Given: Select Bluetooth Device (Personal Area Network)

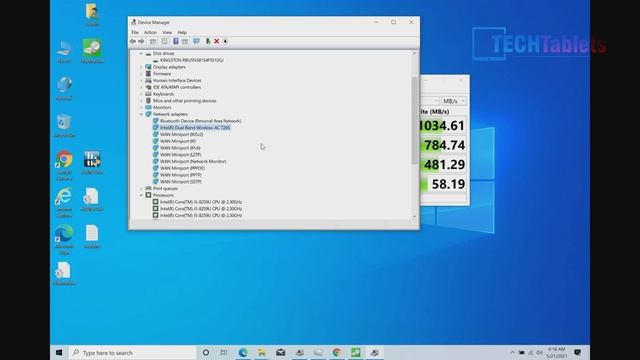Looking at the screenshot, I should (200, 121).
